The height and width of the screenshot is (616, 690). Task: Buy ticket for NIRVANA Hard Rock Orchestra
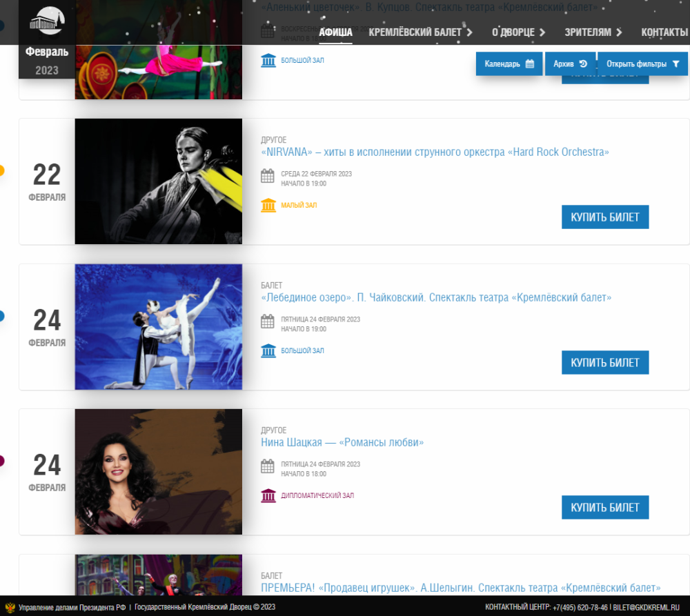(605, 217)
